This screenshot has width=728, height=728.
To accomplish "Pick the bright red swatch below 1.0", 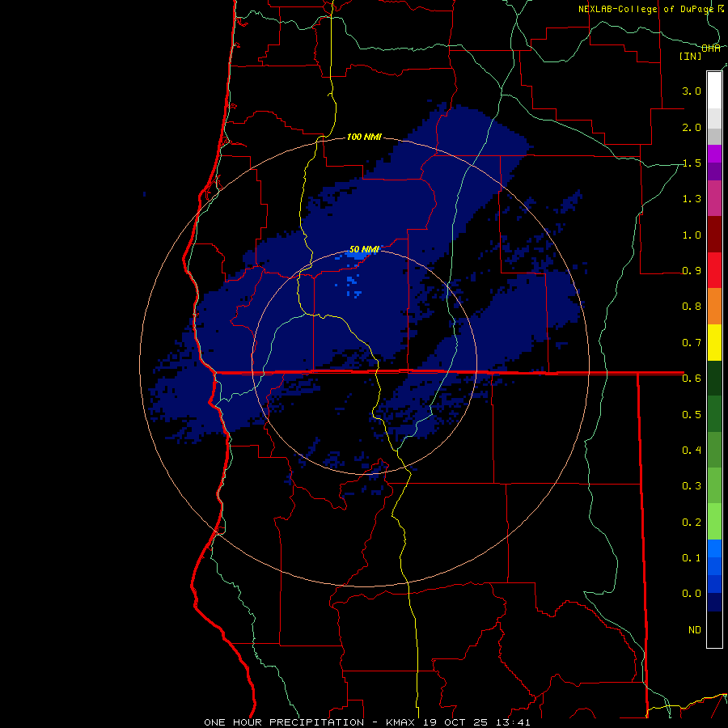I will 714,270.
